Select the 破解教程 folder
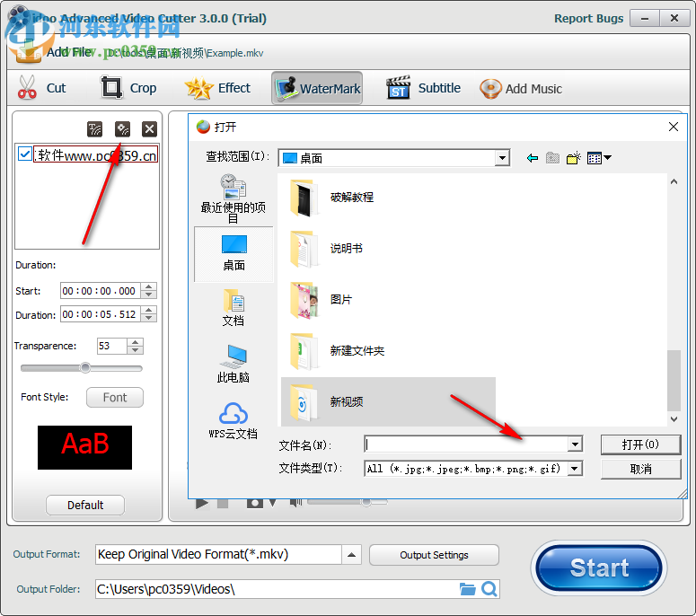696x616 pixels. [333, 197]
